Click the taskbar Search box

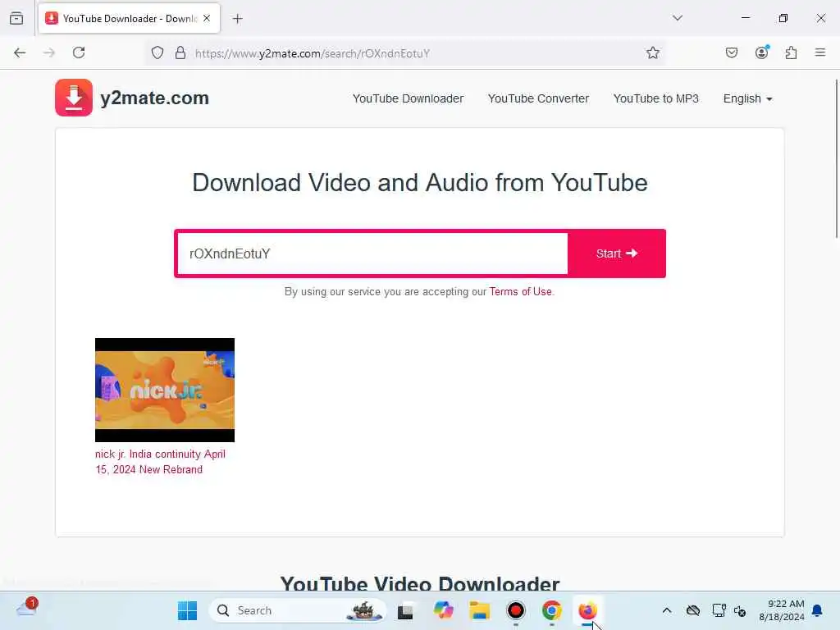tap(297, 610)
